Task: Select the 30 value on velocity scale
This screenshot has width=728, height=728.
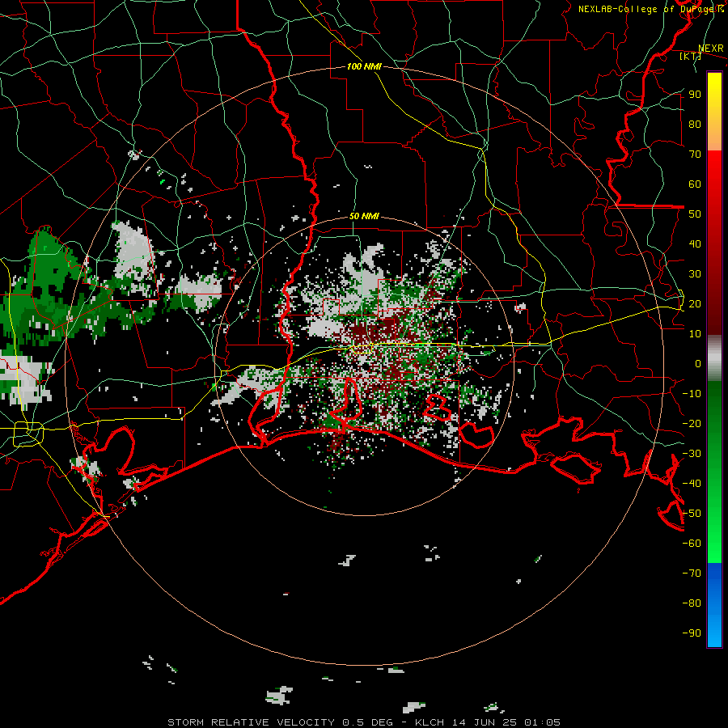Action: point(695,274)
